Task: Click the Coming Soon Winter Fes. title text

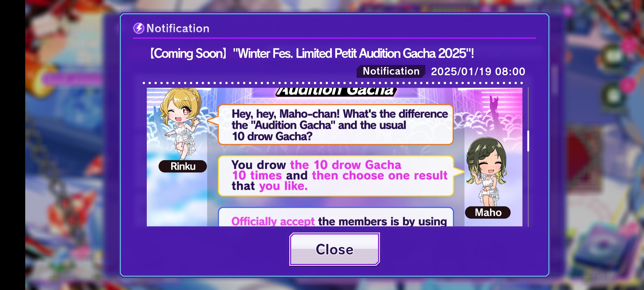Action: pyautogui.click(x=312, y=53)
